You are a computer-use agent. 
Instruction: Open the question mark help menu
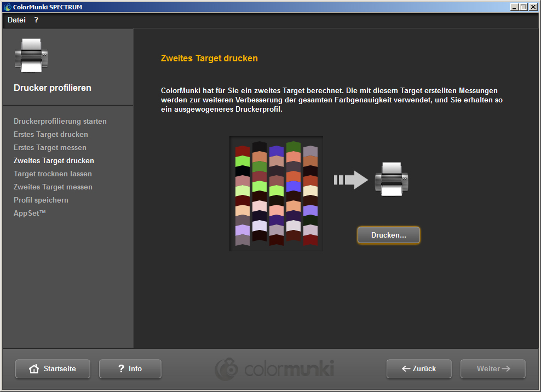pyautogui.click(x=36, y=20)
